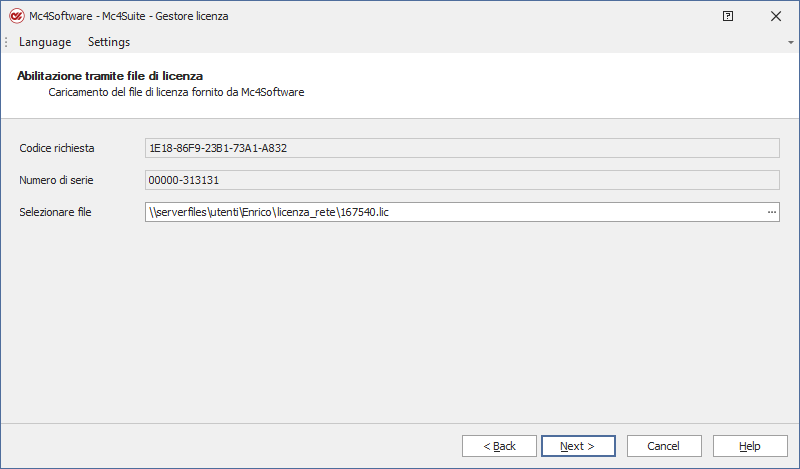Go back with the Back button
Image resolution: width=800 pixels, height=469 pixels.
coord(499,446)
